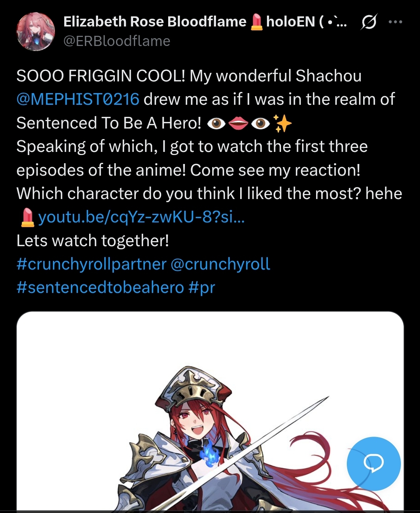Visit the @crunchyroll mention

coord(220,264)
